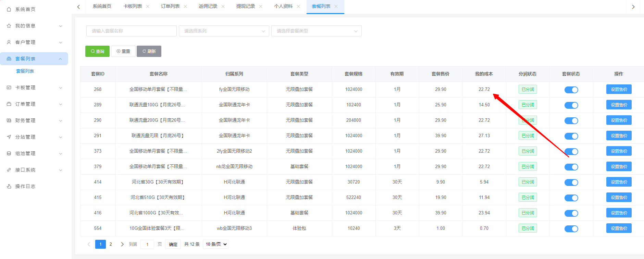This screenshot has width=644, height=259.
Task: Toggle package status for ID 291
Action: click(571, 136)
